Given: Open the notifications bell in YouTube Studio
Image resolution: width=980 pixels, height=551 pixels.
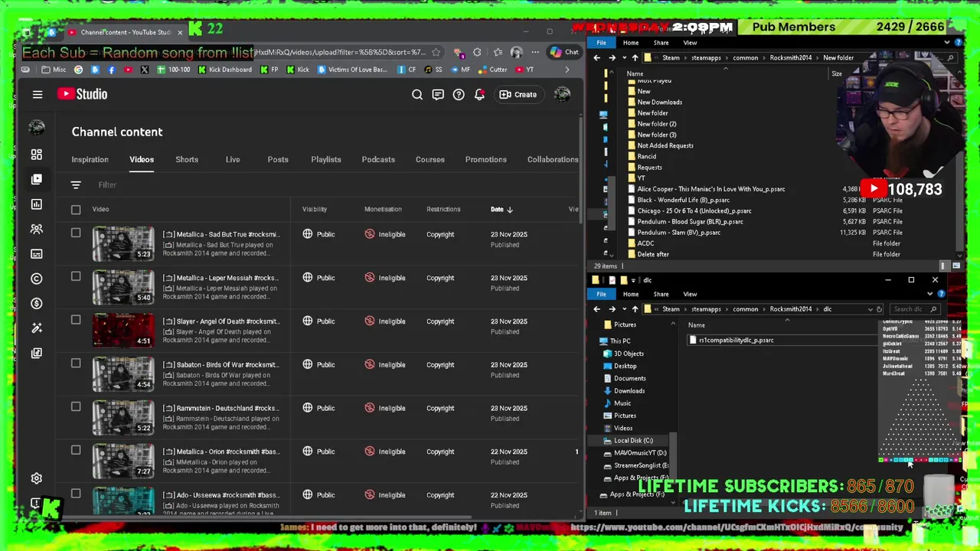Looking at the screenshot, I should [x=479, y=94].
